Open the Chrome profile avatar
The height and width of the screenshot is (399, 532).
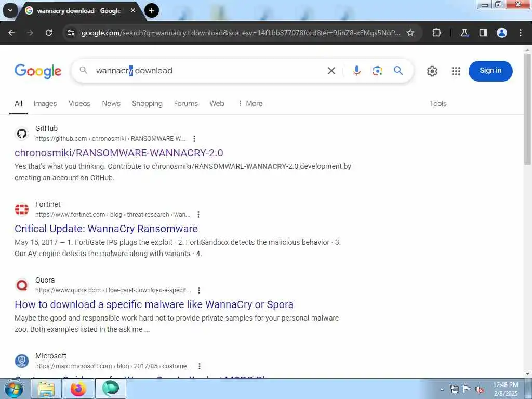coord(502,33)
